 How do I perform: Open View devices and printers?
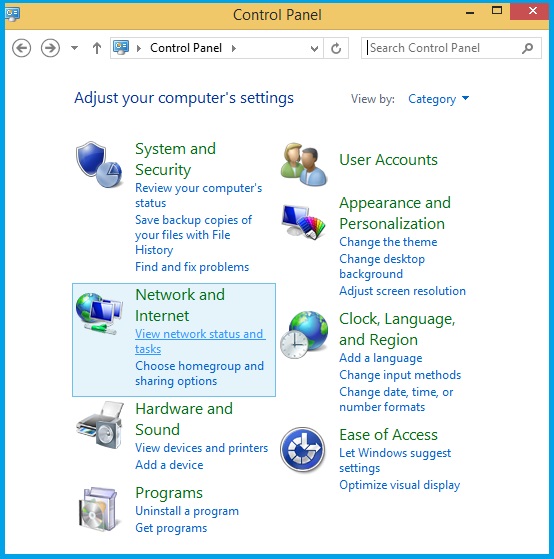[201, 448]
